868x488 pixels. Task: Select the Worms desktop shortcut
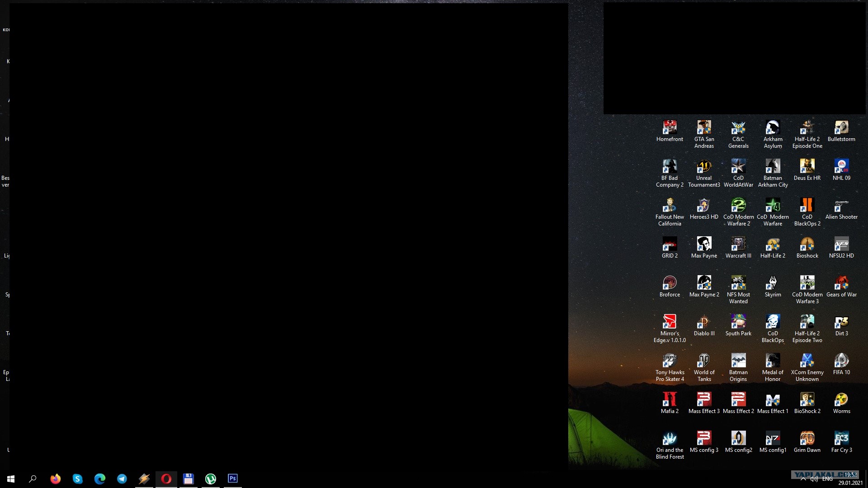841,403
